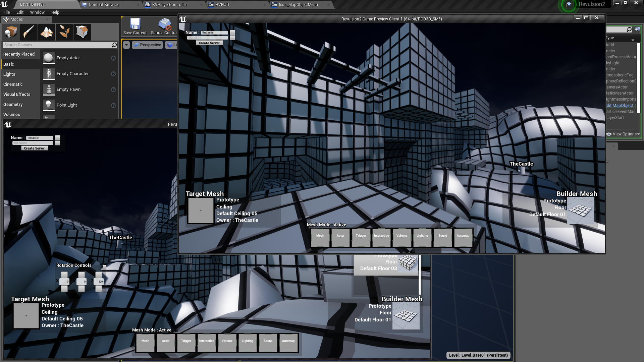Toggle checkbox next to Name field in preview client
The width and height of the screenshot is (644, 362).
pos(232,33)
